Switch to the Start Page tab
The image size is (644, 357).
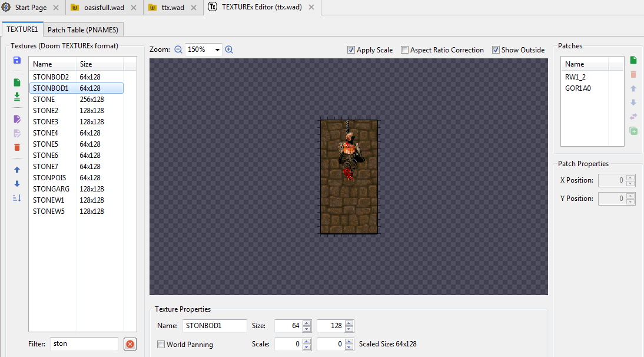(31, 8)
